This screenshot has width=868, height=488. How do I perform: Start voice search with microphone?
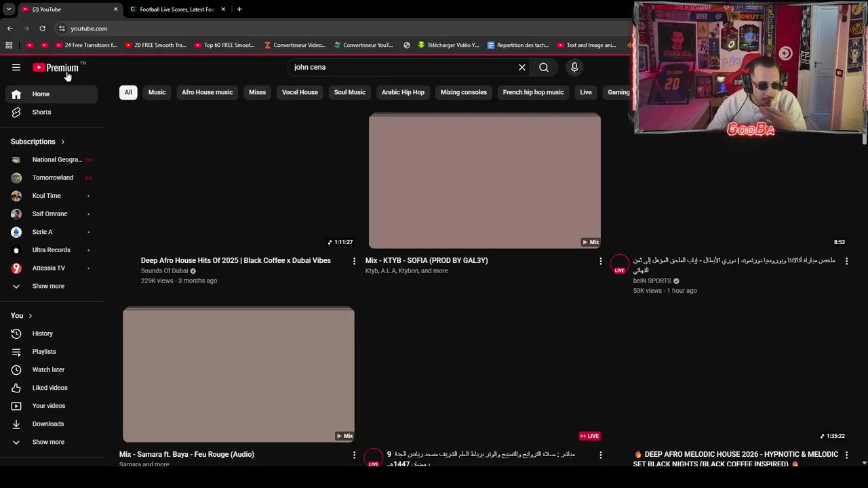click(x=574, y=67)
